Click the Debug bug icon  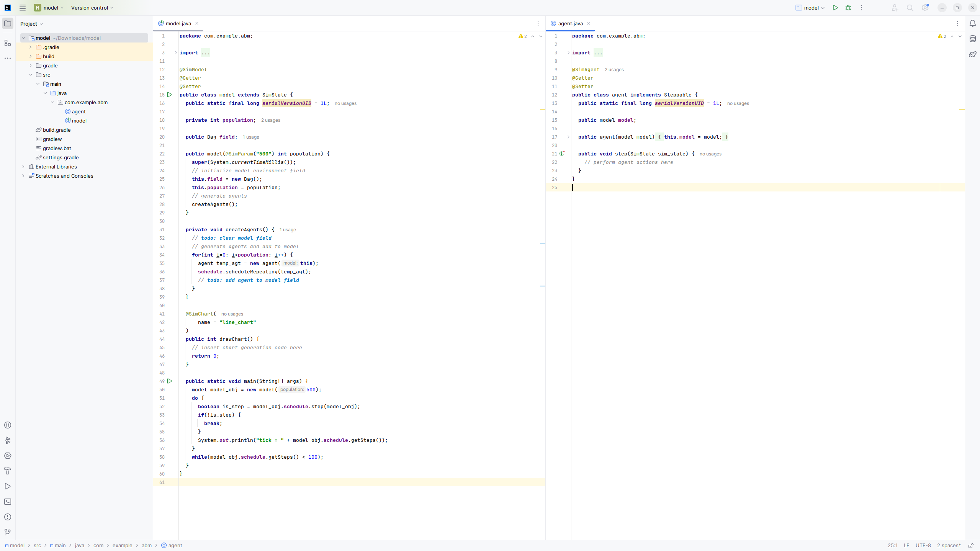(x=848, y=8)
